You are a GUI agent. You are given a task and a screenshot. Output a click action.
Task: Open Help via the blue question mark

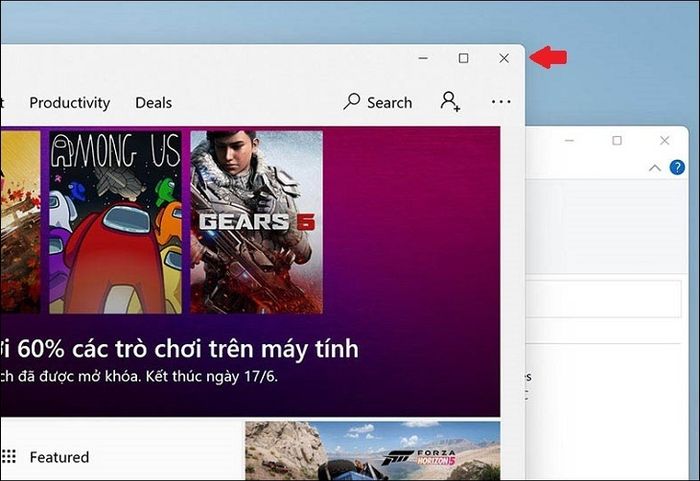tap(677, 167)
